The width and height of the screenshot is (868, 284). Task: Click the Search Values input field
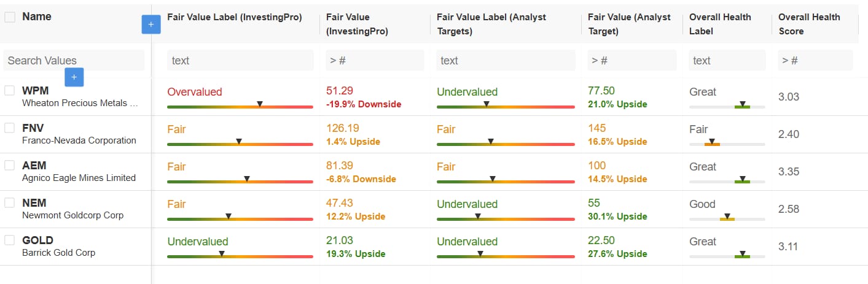coord(74,60)
